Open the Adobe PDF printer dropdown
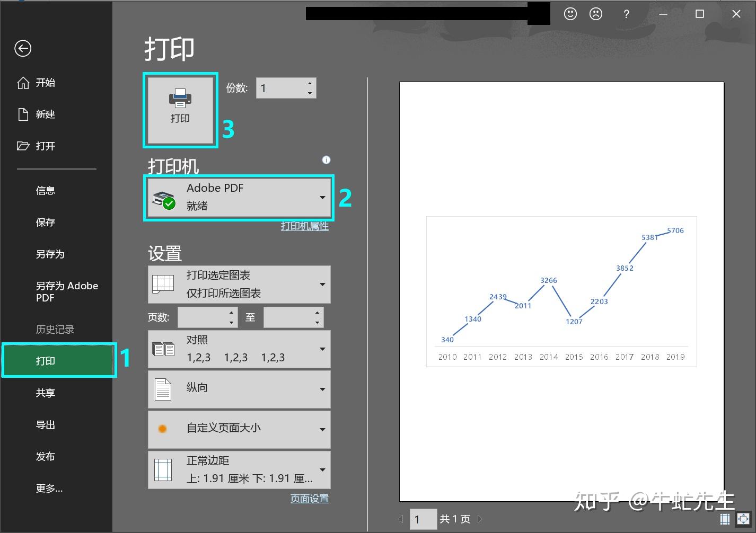756x533 pixels. pyautogui.click(x=323, y=198)
